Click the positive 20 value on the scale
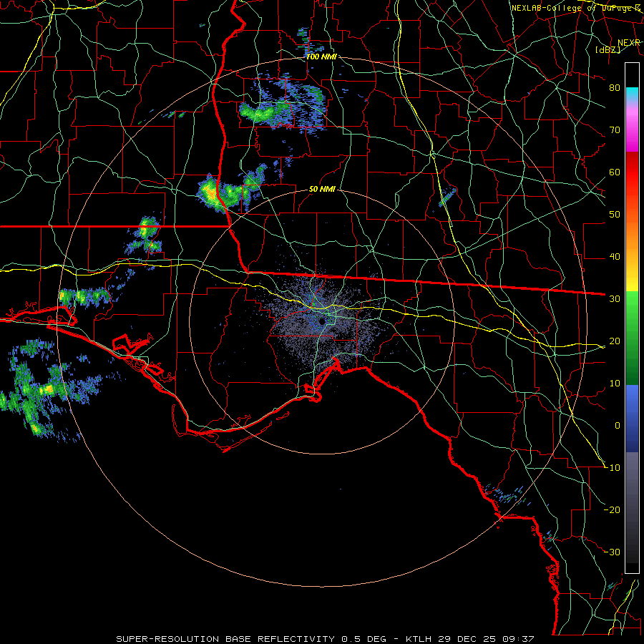644x644 pixels. coord(615,341)
